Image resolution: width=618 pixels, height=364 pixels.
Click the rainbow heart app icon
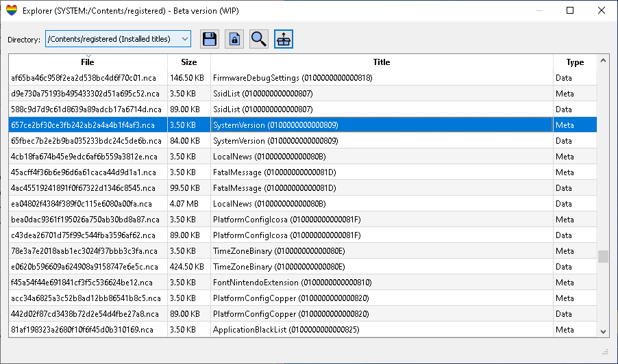pos(12,10)
